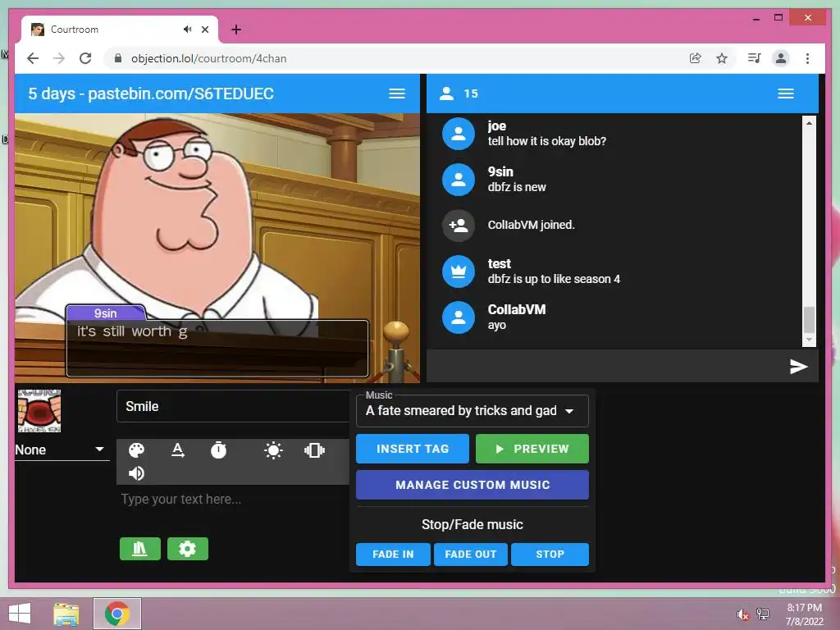
Task: Send the chat message with the arrow icon
Action: (x=798, y=367)
